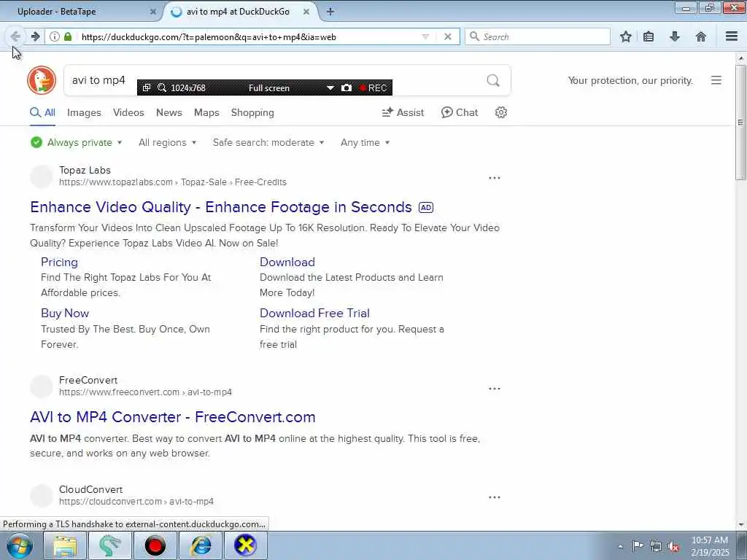747x560 pixels.
Task: Open more options for CloudConvert result
Action: coord(495,497)
